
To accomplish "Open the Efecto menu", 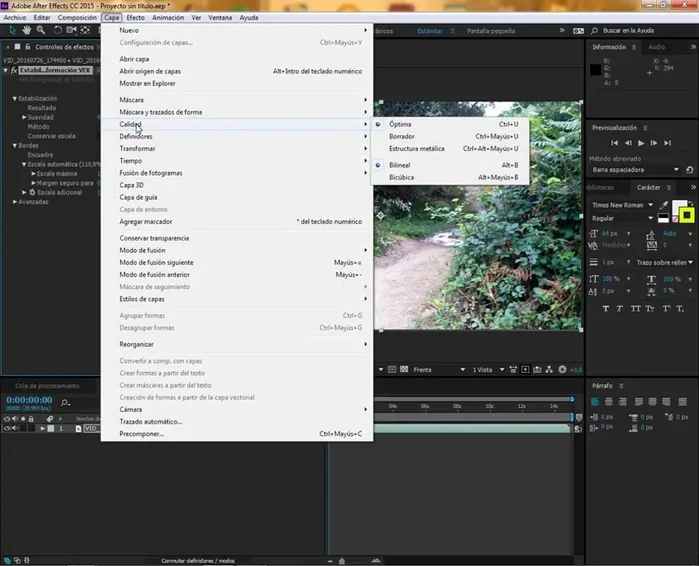I will tap(135, 17).
